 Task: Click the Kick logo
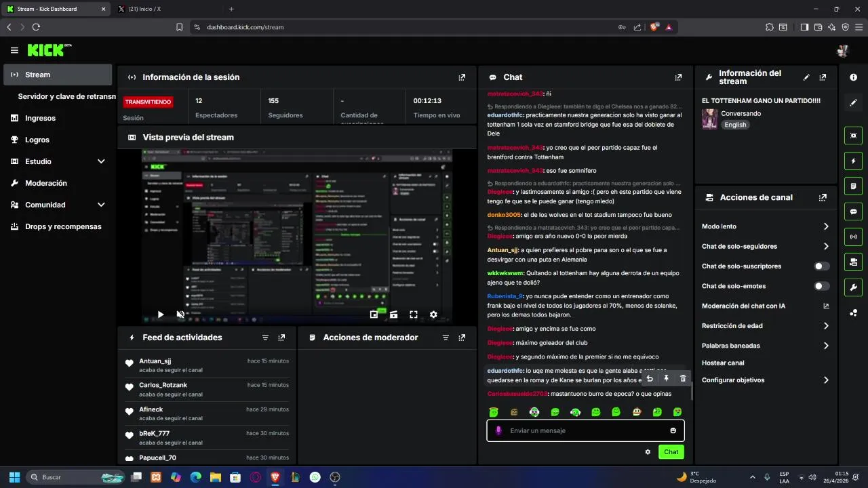pos(50,50)
